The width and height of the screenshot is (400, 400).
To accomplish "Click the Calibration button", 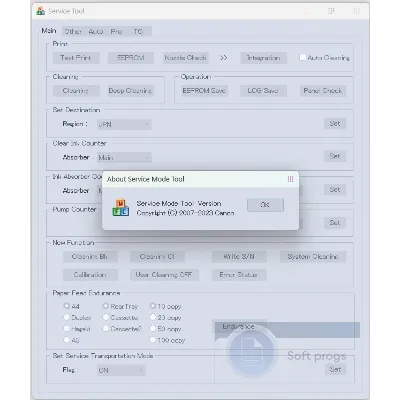I will [x=90, y=275].
